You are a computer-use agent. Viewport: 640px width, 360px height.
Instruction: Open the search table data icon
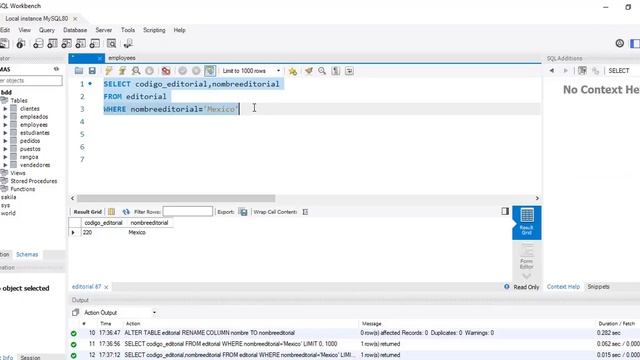[x=111, y=44]
